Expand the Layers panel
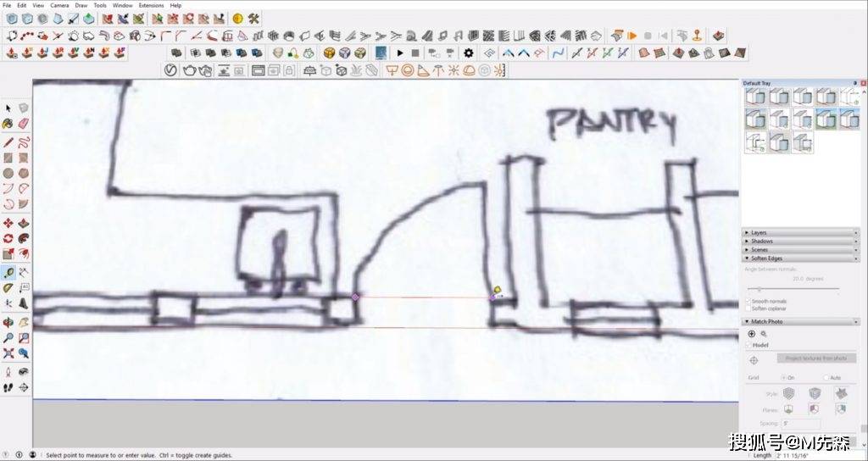Image resolution: width=868 pixels, height=461 pixels. tap(800, 232)
